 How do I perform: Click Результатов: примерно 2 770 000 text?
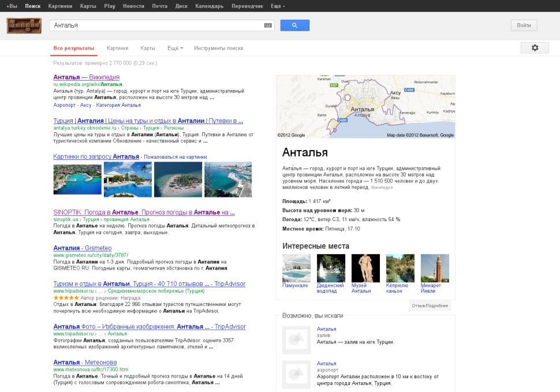(x=105, y=63)
